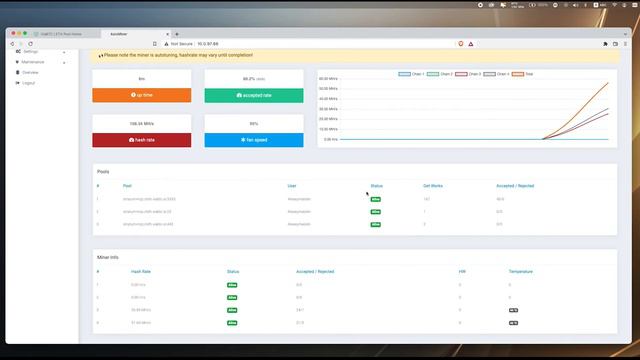Open the Settings sidebar item
This screenshot has width=640, height=360.
[x=31, y=52]
